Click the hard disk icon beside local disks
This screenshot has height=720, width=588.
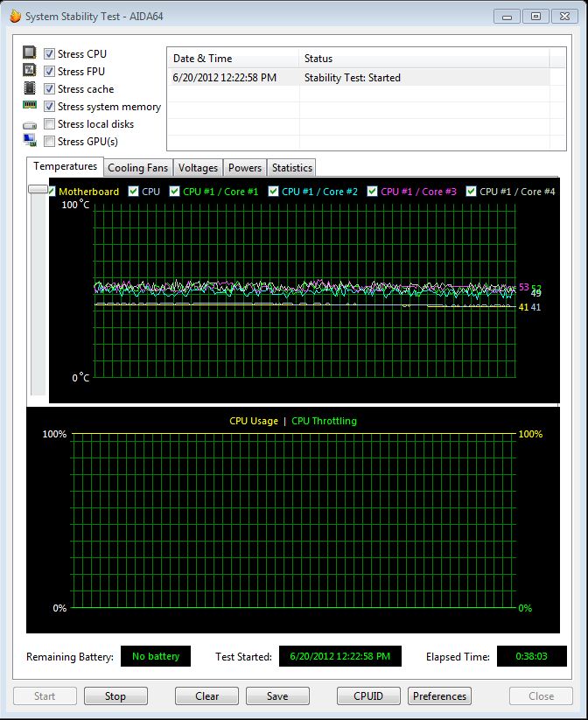pos(30,124)
